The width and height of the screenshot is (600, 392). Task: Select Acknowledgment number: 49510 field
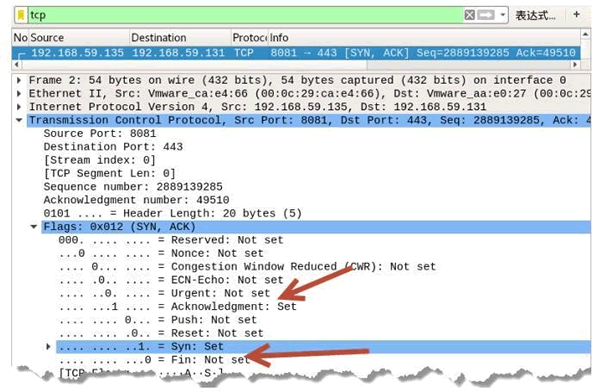tap(136, 200)
